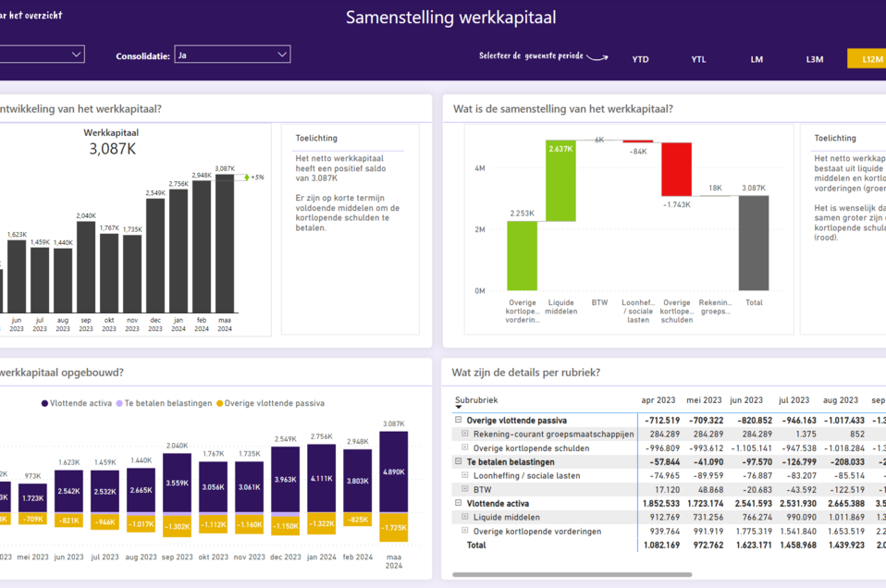
Task: Sort table by Subrubriek column header
Action: coord(476,400)
